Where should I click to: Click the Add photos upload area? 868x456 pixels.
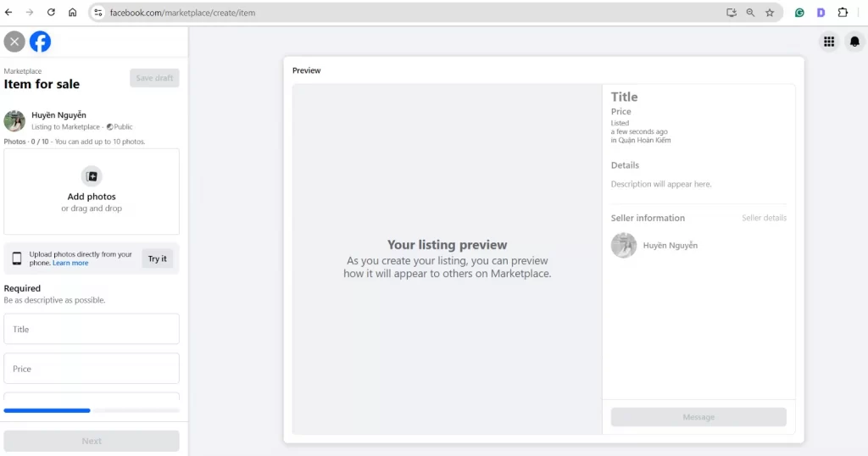(x=92, y=192)
